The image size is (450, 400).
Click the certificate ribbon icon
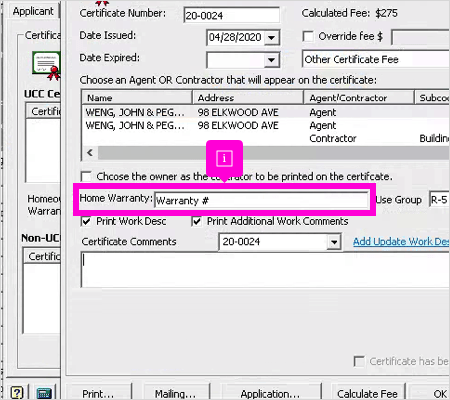coord(46,66)
